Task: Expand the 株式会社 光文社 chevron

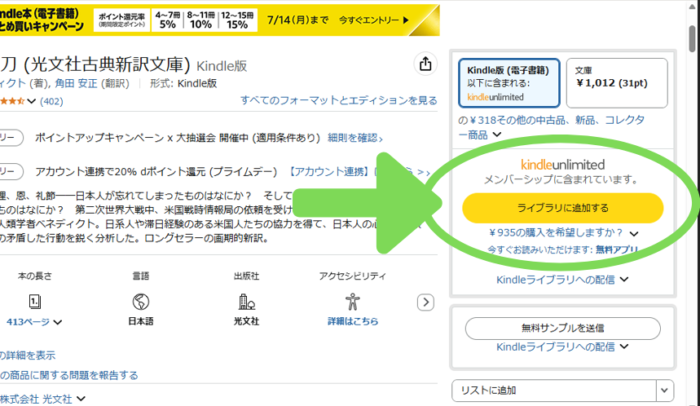Action: (x=81, y=398)
